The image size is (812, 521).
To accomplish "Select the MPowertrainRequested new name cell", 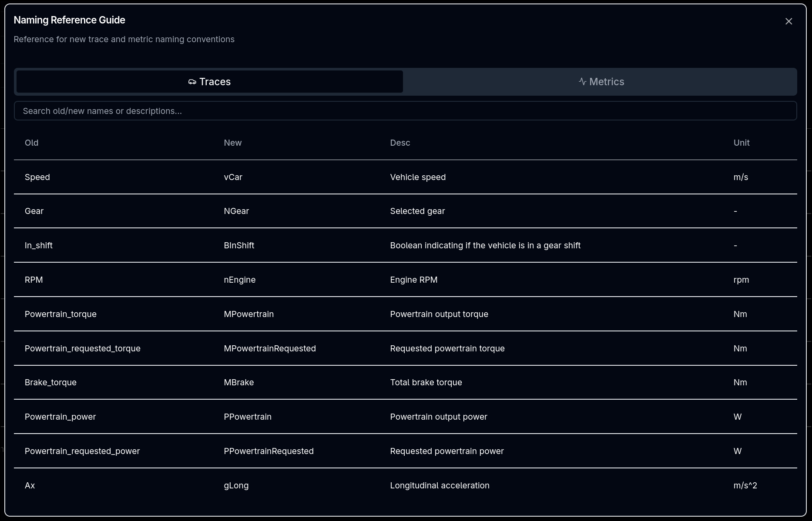I will point(270,348).
